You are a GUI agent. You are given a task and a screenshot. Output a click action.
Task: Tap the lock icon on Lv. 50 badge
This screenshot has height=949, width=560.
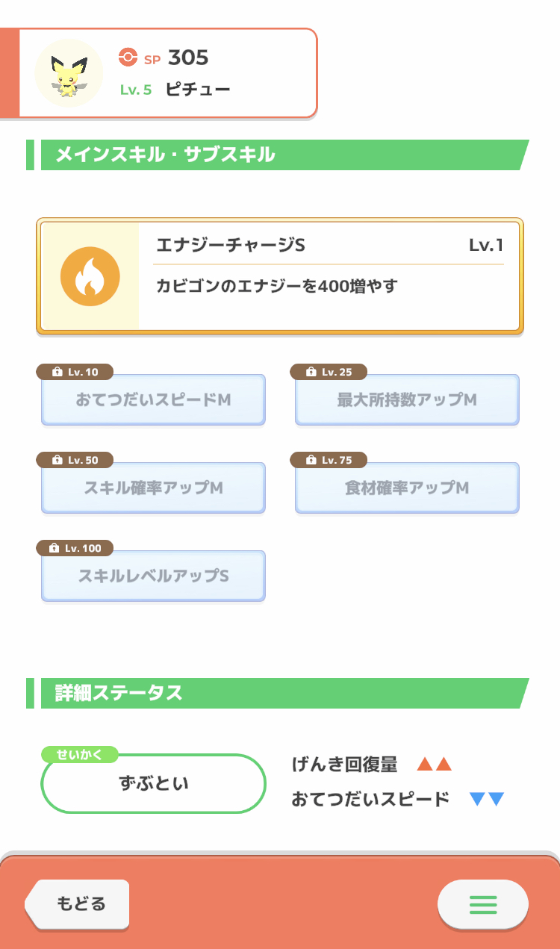(x=57, y=460)
